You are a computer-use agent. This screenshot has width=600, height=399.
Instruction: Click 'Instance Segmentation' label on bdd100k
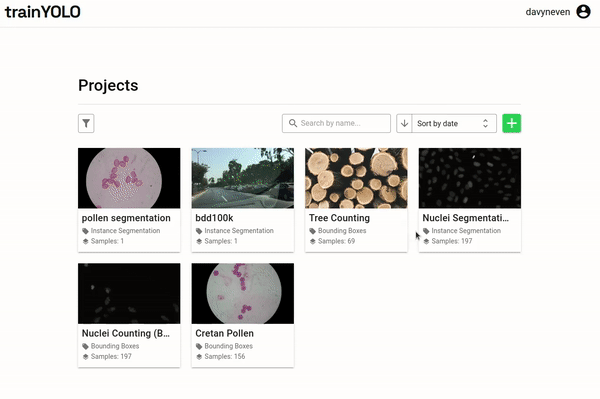pos(239,231)
